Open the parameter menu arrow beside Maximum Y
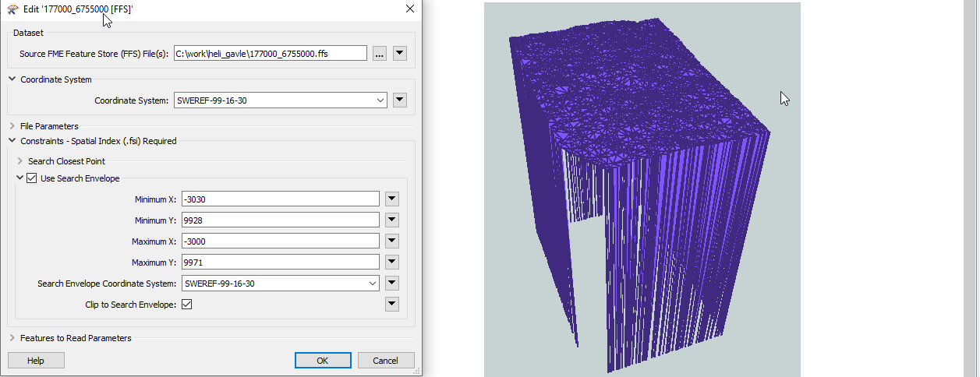 392,262
